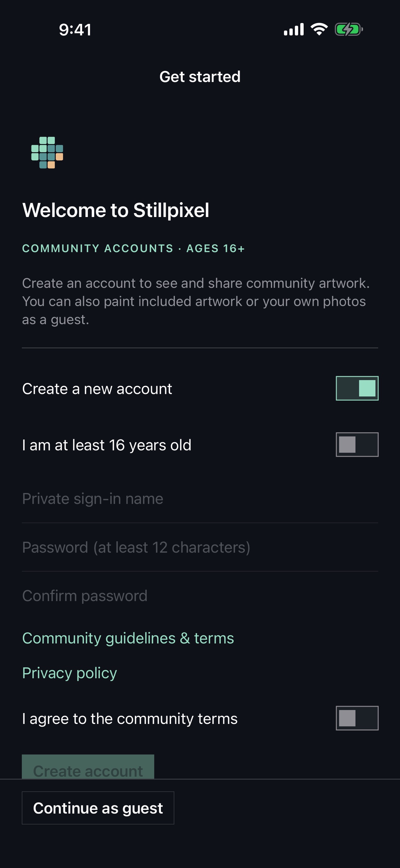
Task: Tap the account description paragraph
Action: tap(196, 301)
